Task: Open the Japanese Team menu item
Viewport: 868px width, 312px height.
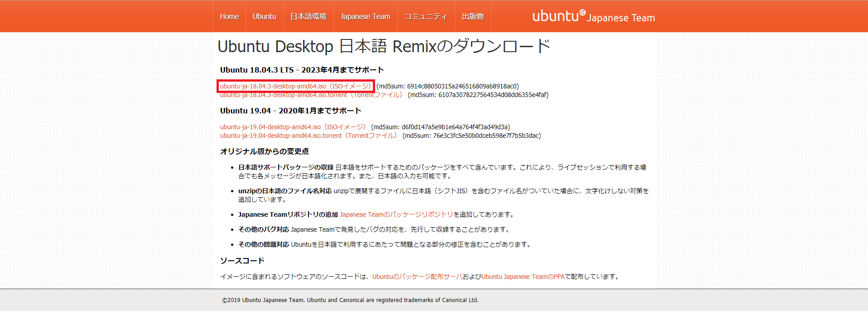Action: pos(365,16)
